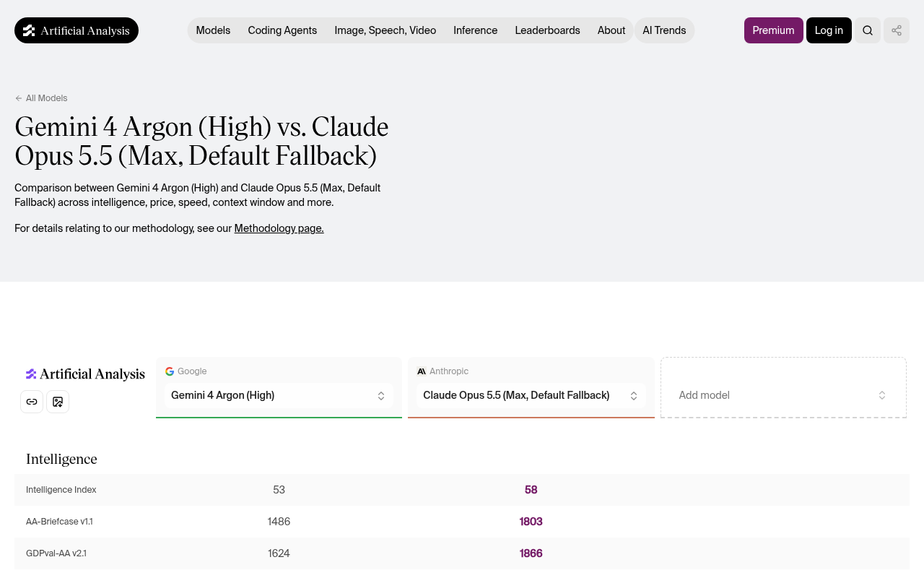Click the Google logo icon

(x=170, y=371)
